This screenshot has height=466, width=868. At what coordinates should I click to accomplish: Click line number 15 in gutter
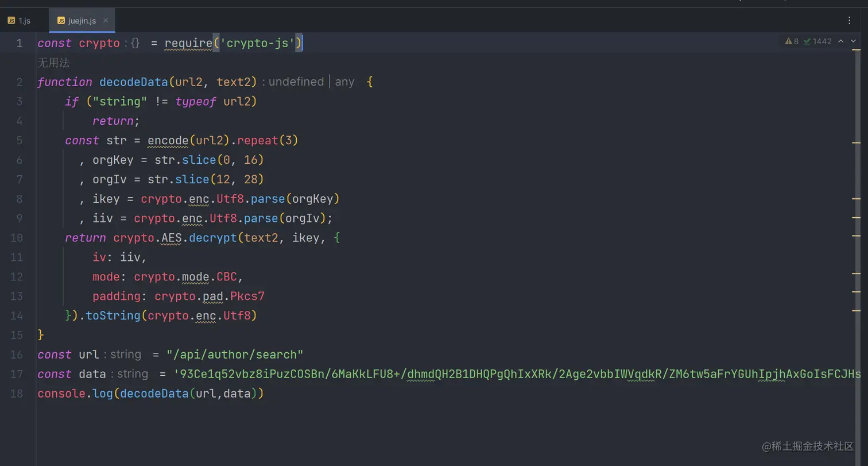point(17,335)
